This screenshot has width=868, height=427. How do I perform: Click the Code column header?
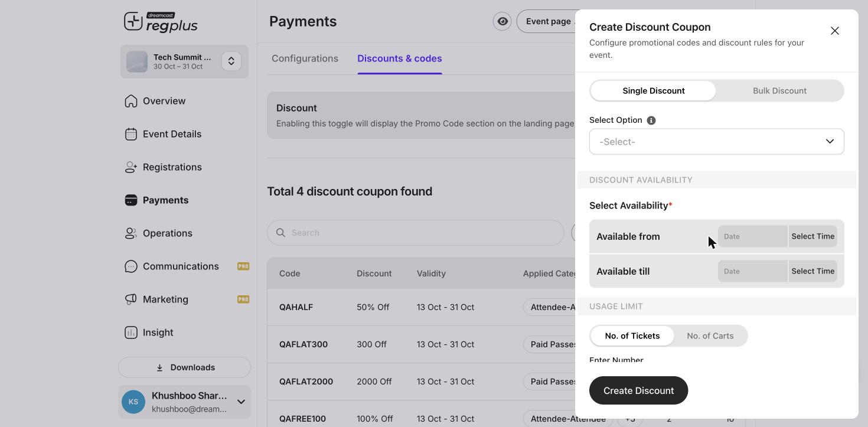(x=290, y=273)
